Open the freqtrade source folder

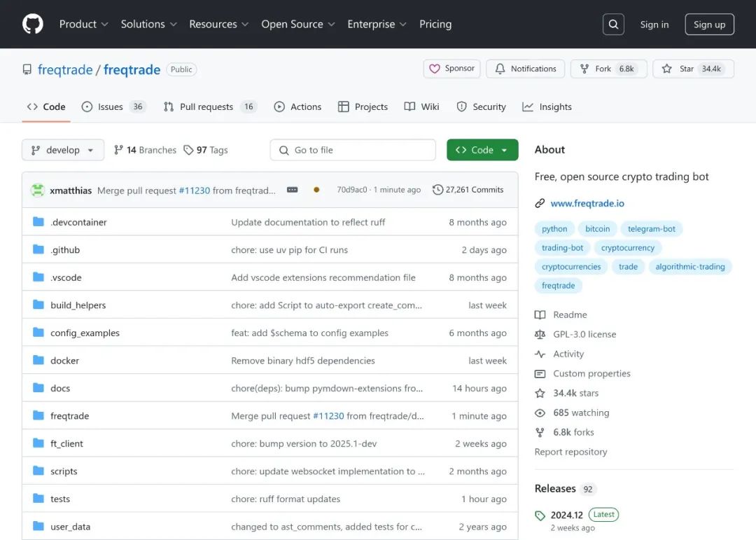tap(70, 415)
